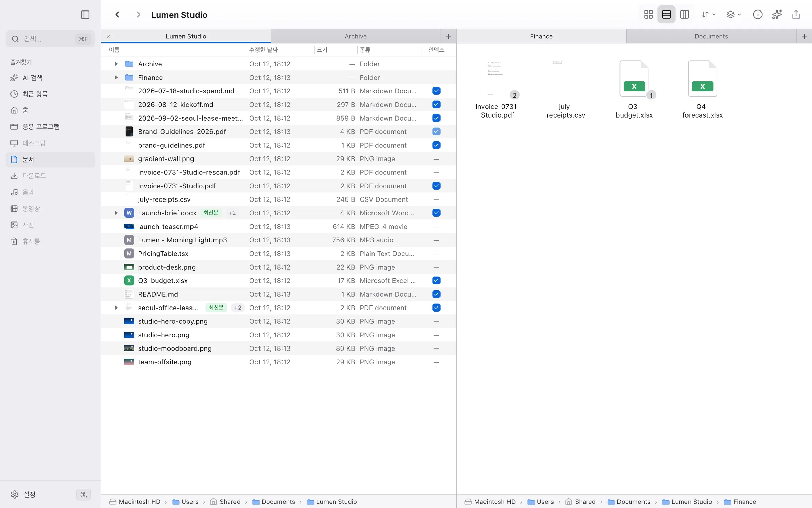The height and width of the screenshot is (508, 812).
Task: Click the AI sparkle toolbar icon
Action: click(777, 15)
